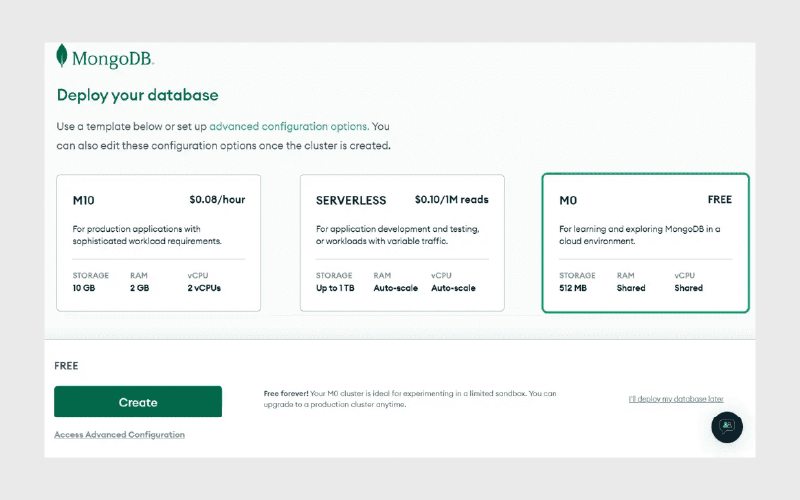Select the M0 free cluster card
The height and width of the screenshot is (500, 800).
click(645, 243)
